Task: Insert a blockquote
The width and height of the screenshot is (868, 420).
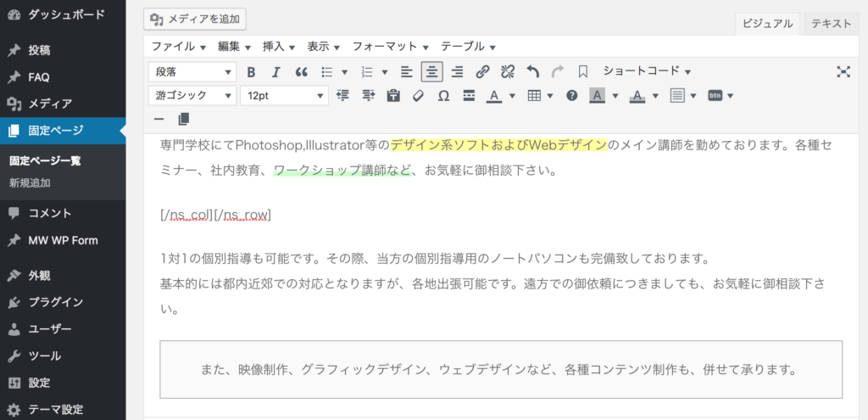Action: tap(301, 72)
